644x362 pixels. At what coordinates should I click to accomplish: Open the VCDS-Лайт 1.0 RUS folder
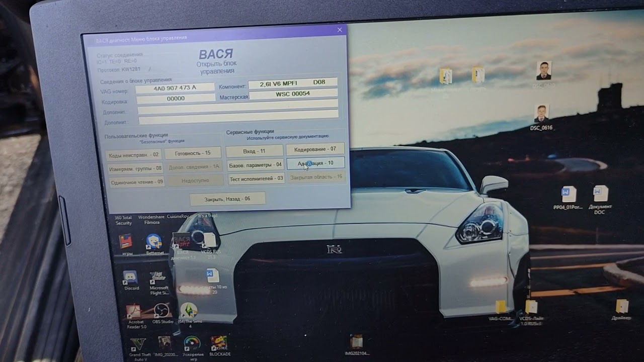click(x=532, y=313)
